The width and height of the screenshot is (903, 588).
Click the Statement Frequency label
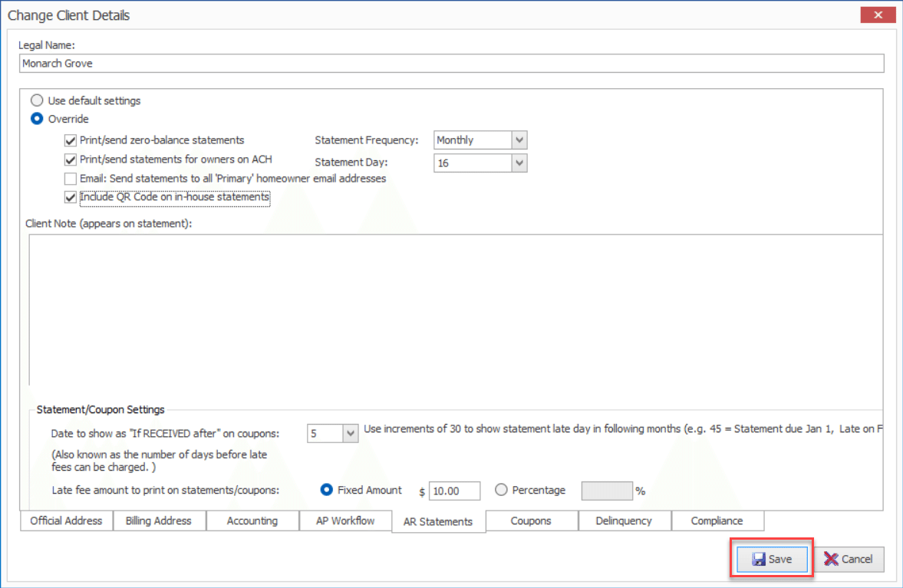pos(366,140)
